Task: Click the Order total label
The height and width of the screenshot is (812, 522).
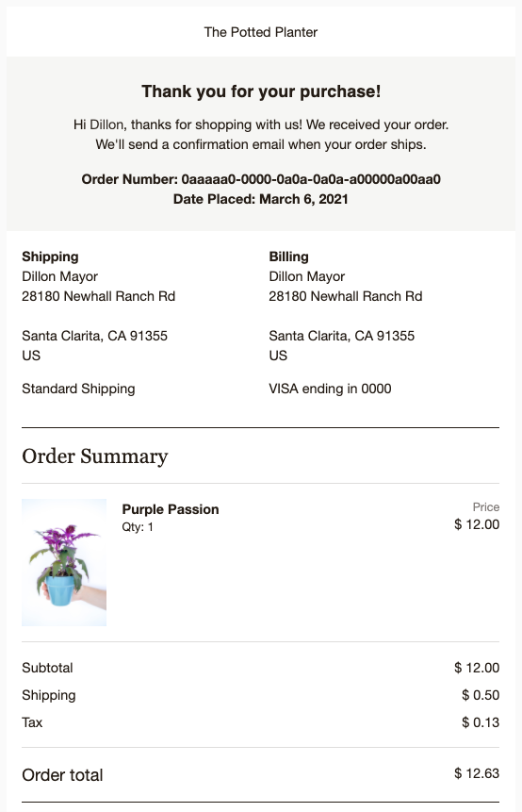Action: [62, 774]
